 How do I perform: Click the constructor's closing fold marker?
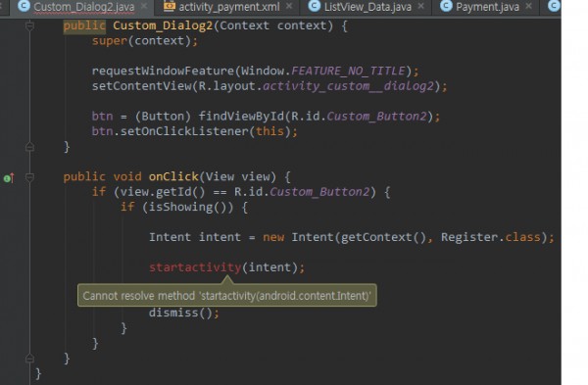click(x=29, y=147)
